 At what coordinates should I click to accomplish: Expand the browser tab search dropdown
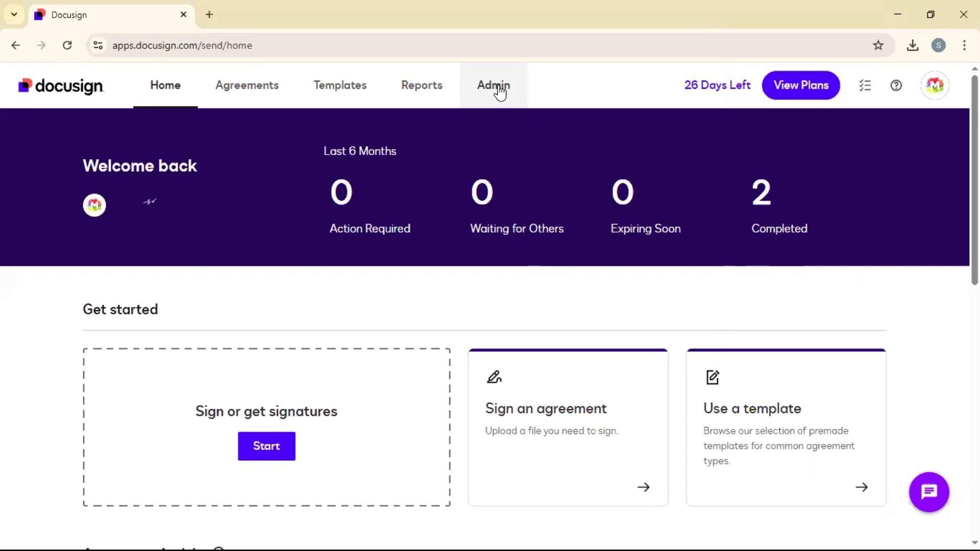(x=14, y=14)
